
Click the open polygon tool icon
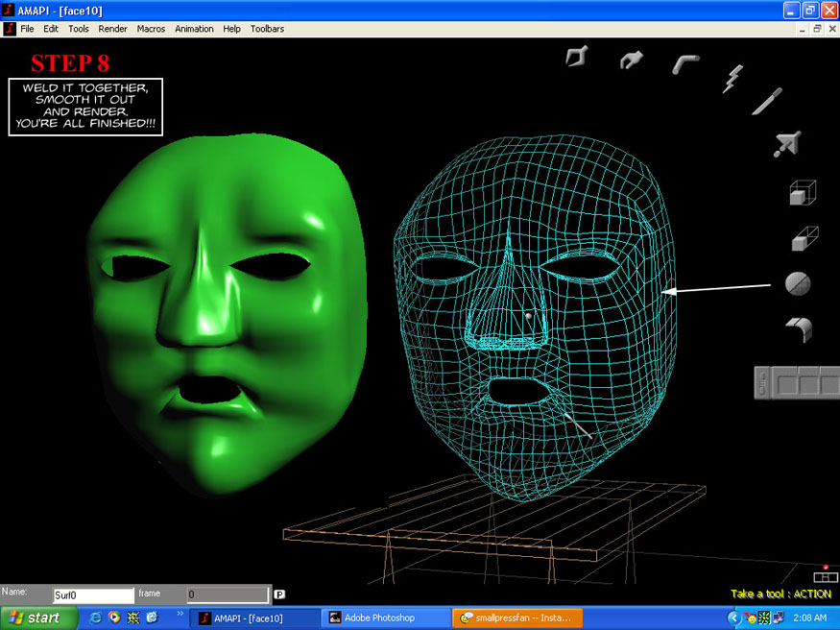(577, 57)
